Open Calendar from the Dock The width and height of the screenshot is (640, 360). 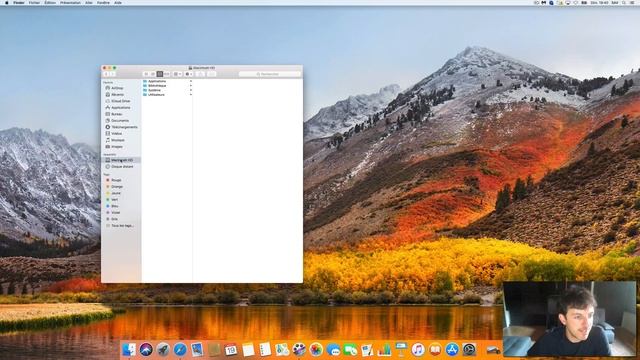click(231, 349)
